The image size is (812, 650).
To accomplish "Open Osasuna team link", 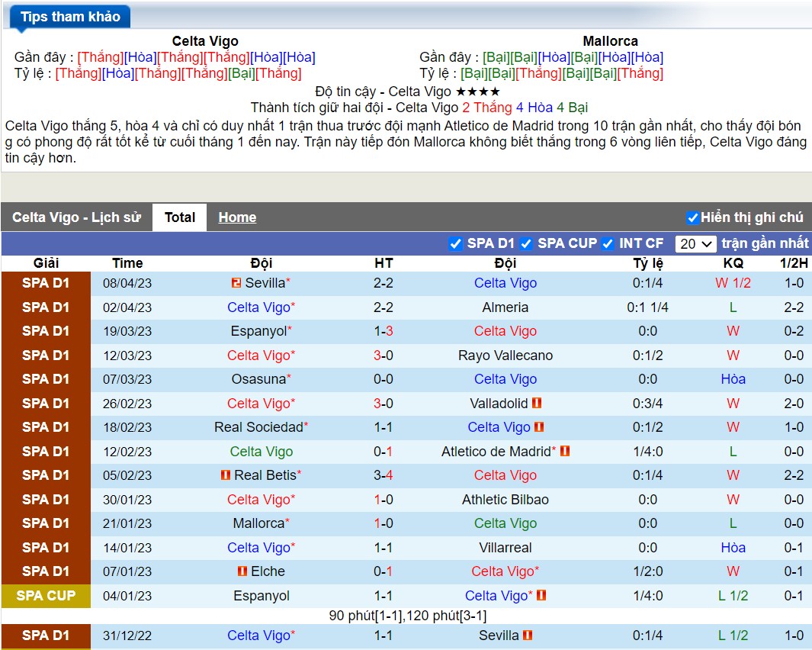I will (258, 379).
